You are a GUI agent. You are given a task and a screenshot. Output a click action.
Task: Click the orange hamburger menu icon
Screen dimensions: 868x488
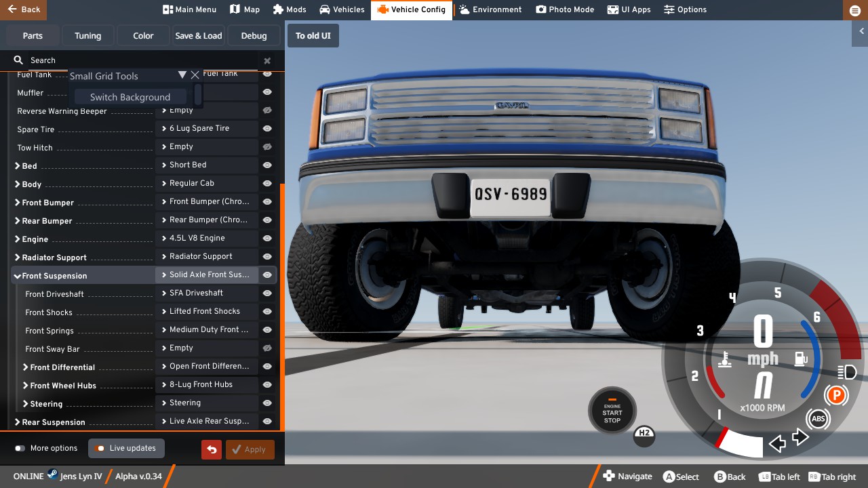pyautogui.click(x=854, y=10)
